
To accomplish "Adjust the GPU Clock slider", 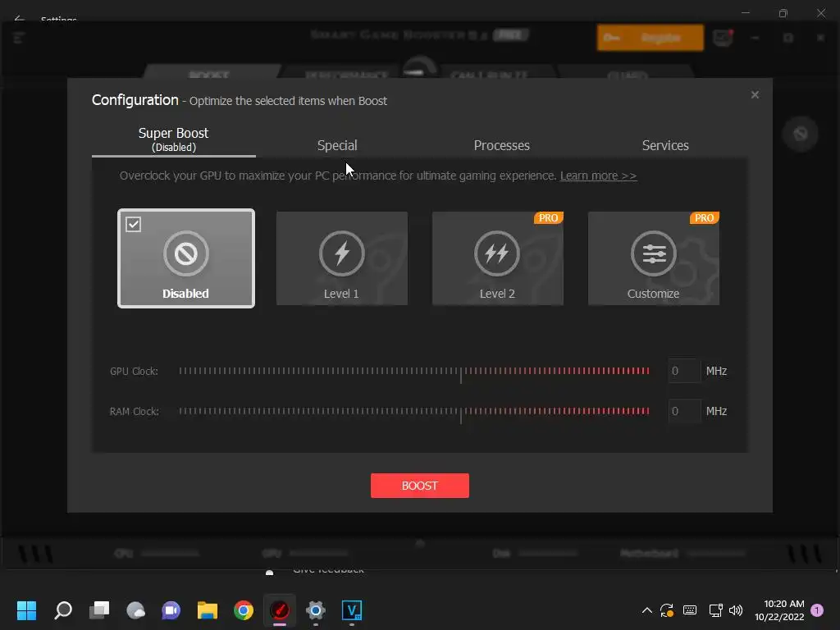I will [414, 372].
